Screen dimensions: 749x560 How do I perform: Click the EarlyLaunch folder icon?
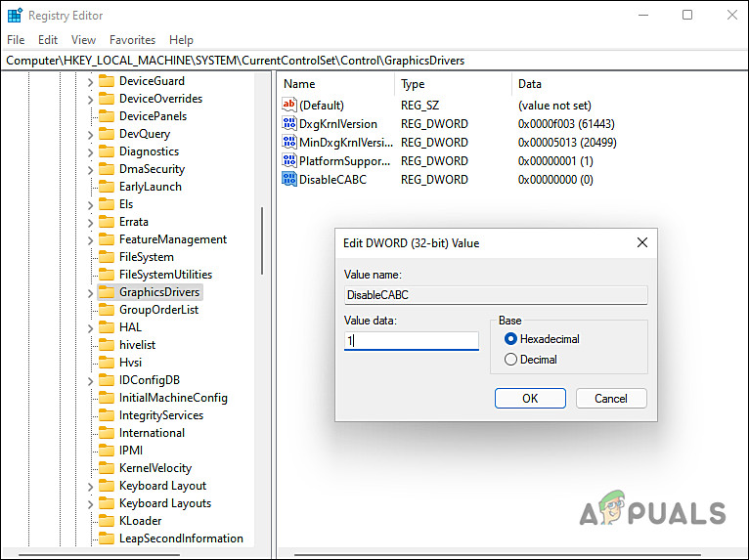pos(107,187)
